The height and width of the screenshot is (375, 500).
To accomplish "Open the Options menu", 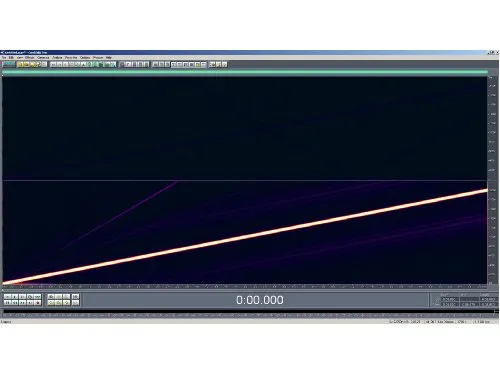I will [85, 58].
